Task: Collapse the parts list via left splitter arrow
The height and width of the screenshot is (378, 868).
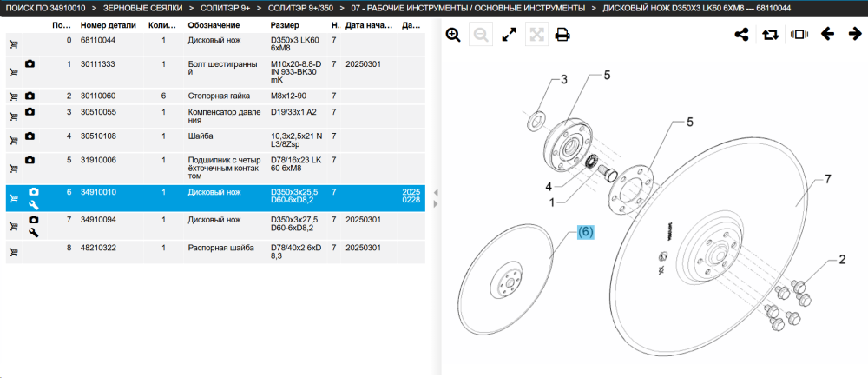Action: 436,193
